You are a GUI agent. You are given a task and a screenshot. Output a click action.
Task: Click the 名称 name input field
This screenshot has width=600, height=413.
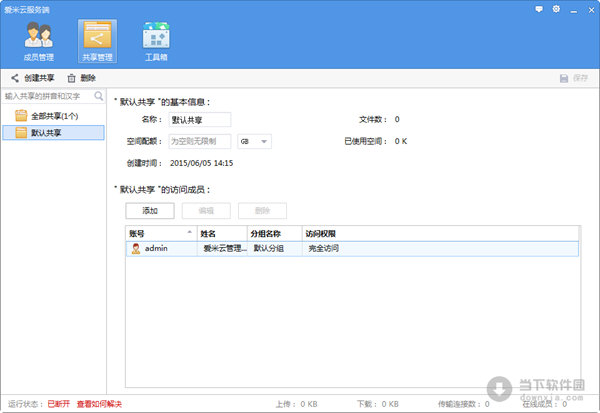pyautogui.click(x=199, y=120)
